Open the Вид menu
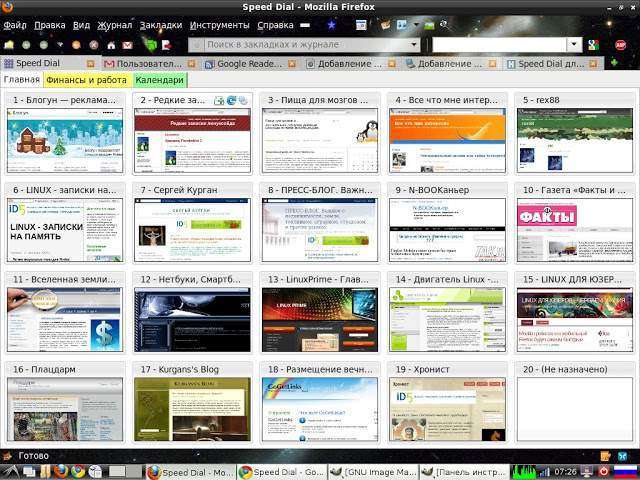The width and height of the screenshot is (640, 480). [81, 25]
